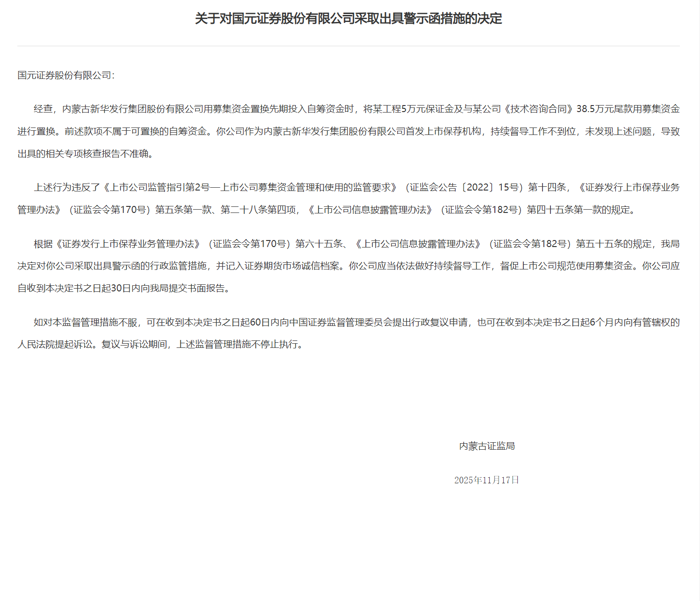Screen dimensions: 700x601
Task: Click text 第四十五条第一款的规定
Action: [578, 210]
